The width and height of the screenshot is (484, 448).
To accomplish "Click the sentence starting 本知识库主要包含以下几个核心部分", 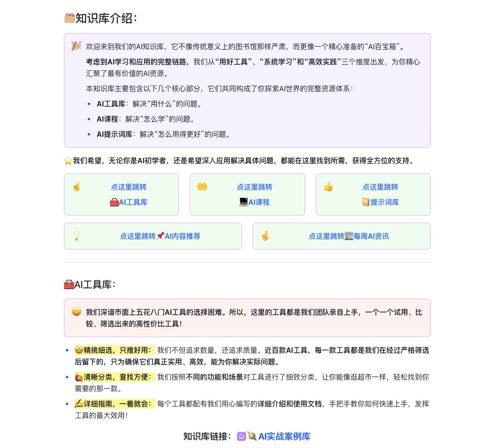I will (x=220, y=89).
